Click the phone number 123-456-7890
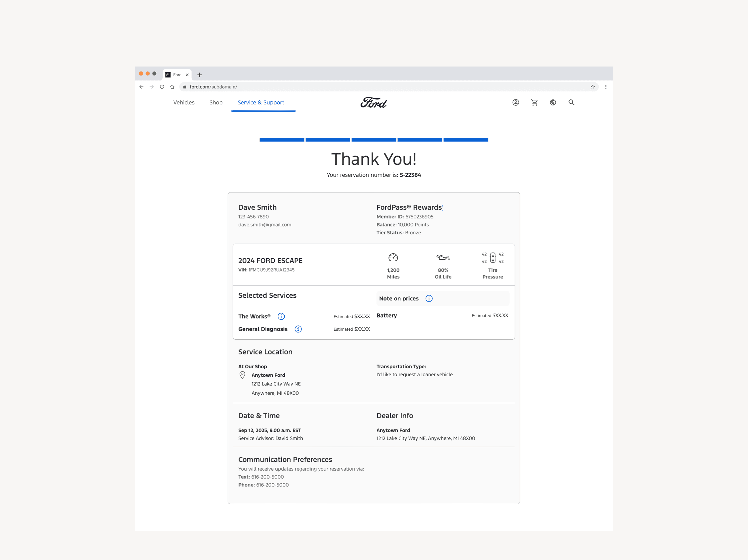748x560 pixels. (254, 217)
